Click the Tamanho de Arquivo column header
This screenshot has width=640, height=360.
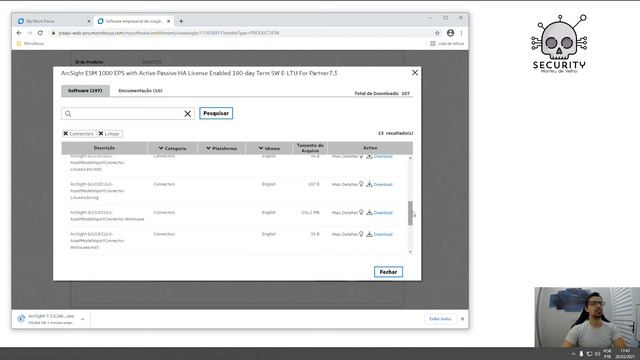click(310, 148)
